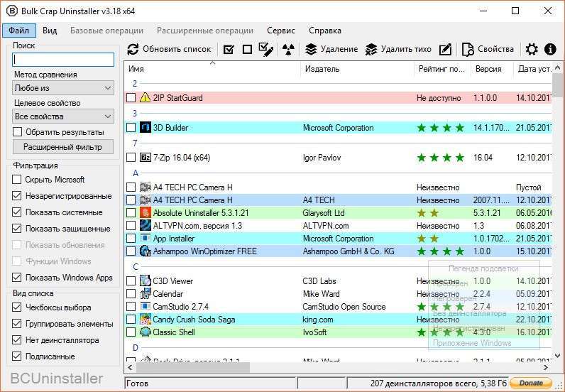
Task: Click the edit pencil-note toolbar icon
Action: point(445,50)
